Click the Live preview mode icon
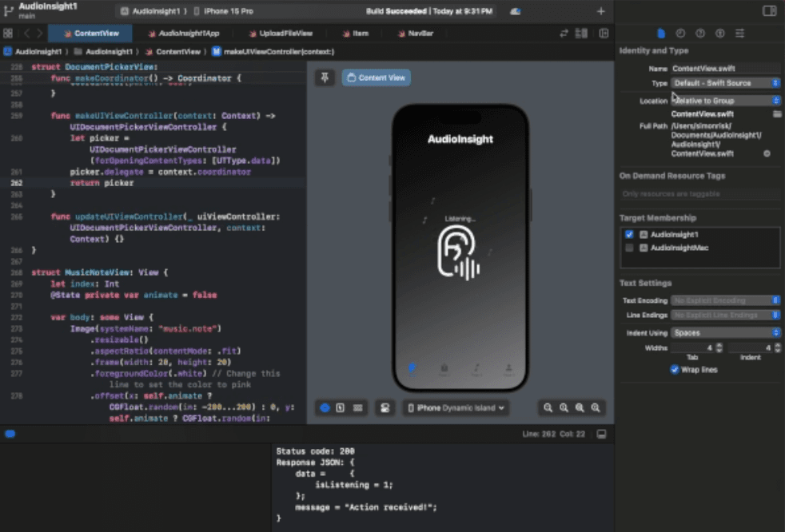 [325, 407]
